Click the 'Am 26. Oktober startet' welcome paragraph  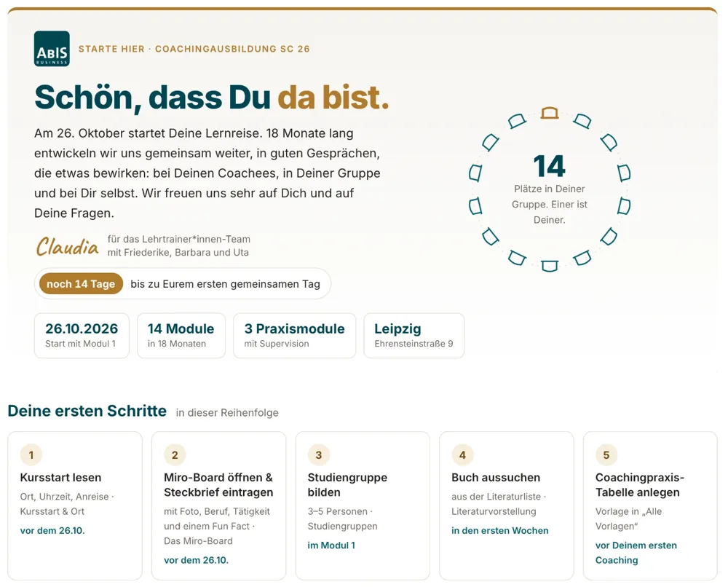207,173
